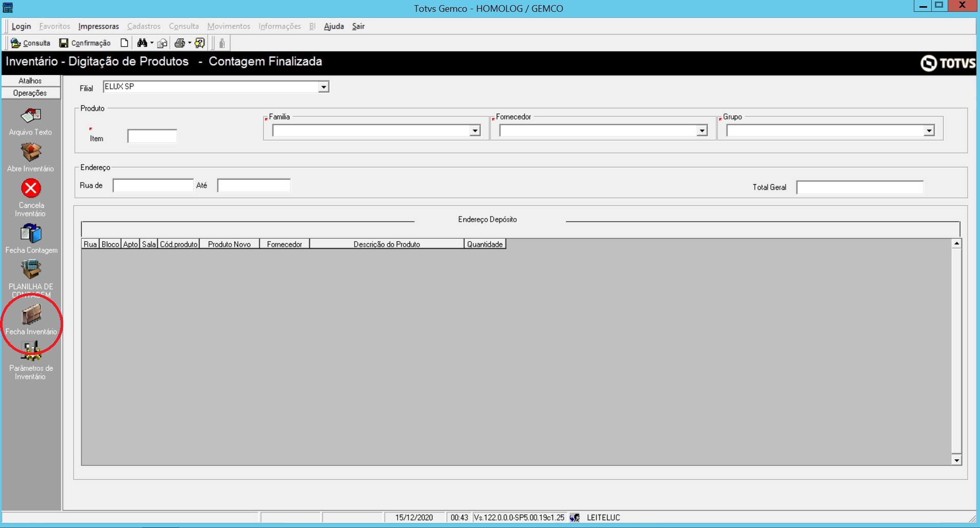Open the PLANILHA DE CONTAGEM icon
The height and width of the screenshot is (528, 980).
coord(31,270)
